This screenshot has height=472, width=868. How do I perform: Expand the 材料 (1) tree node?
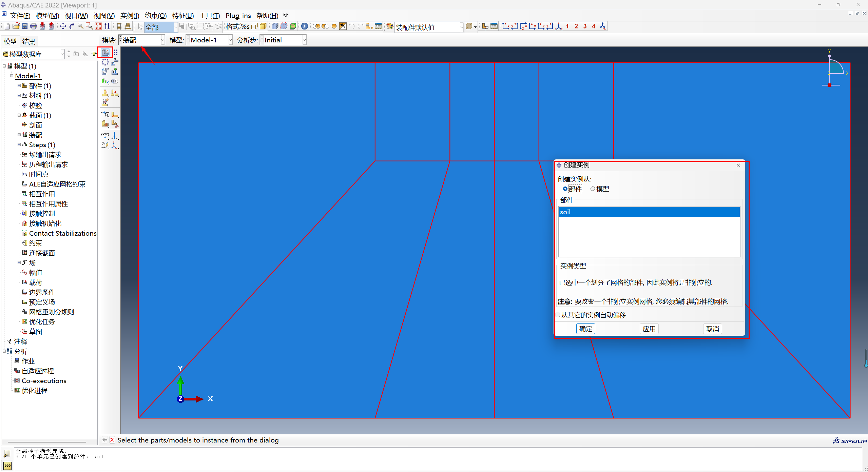(x=19, y=96)
